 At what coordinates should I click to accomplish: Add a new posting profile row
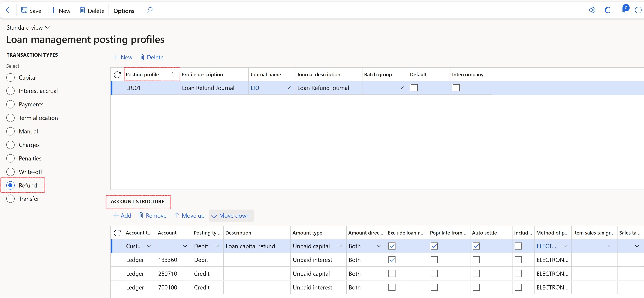tap(122, 57)
